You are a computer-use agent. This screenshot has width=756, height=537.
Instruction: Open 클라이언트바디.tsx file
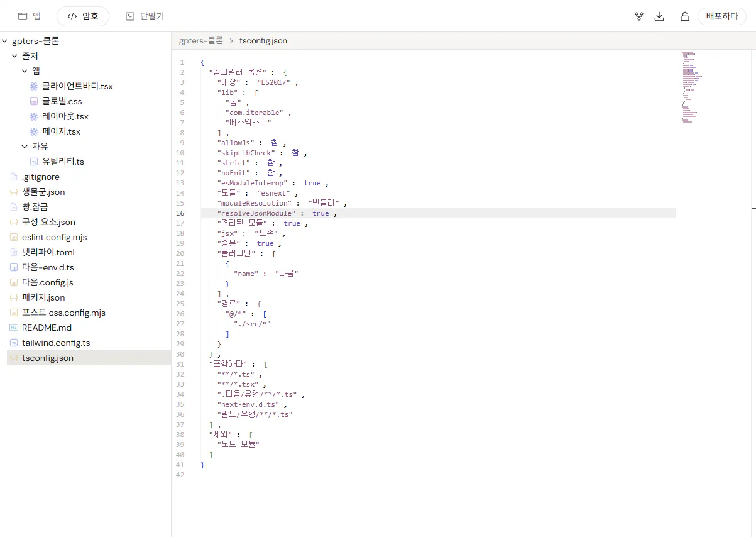coord(77,86)
